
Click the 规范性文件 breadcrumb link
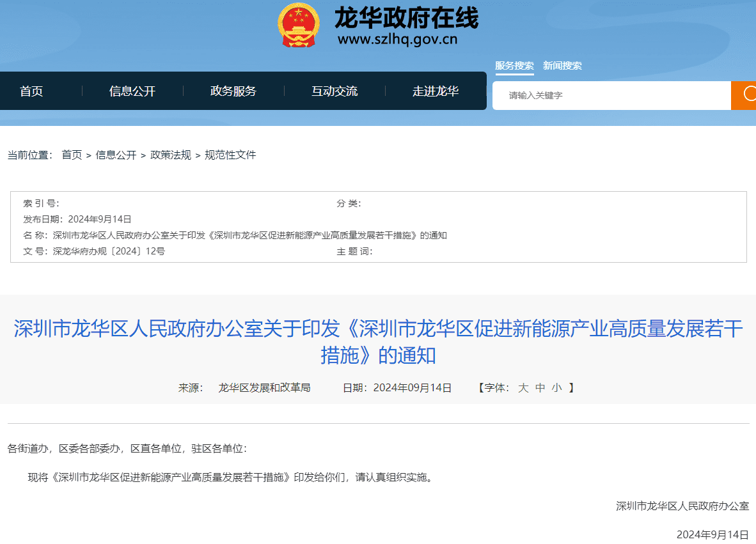(x=230, y=155)
